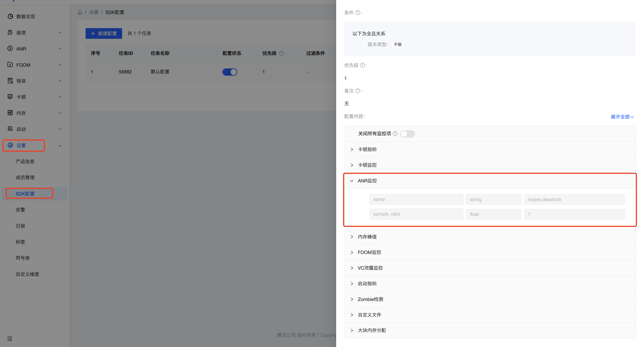This screenshot has height=347, width=644.
Task: Click the sample_ratio key field
Action: click(x=416, y=214)
